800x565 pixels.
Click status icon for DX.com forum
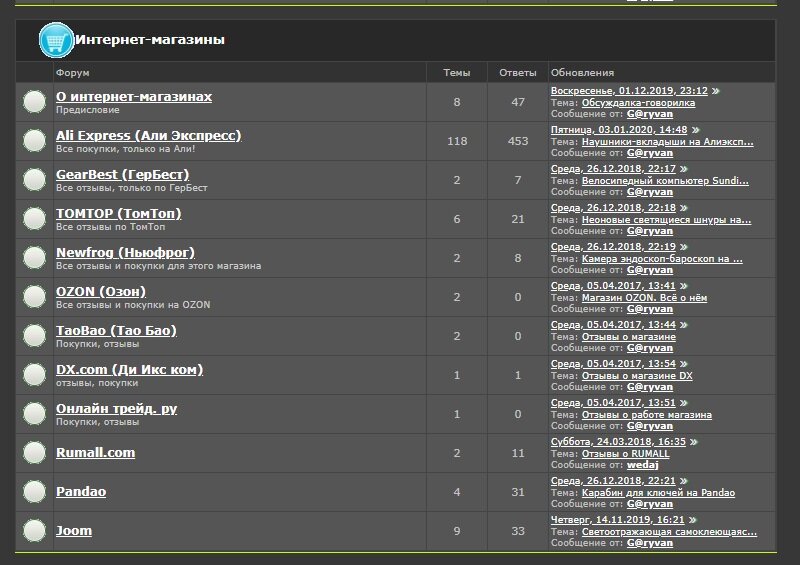[x=35, y=375]
